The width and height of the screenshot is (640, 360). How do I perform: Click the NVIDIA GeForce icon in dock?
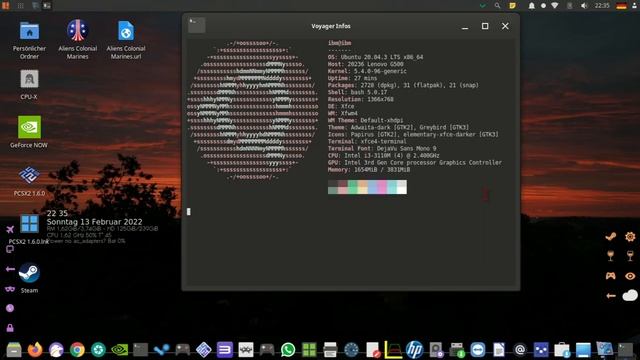[119, 350]
